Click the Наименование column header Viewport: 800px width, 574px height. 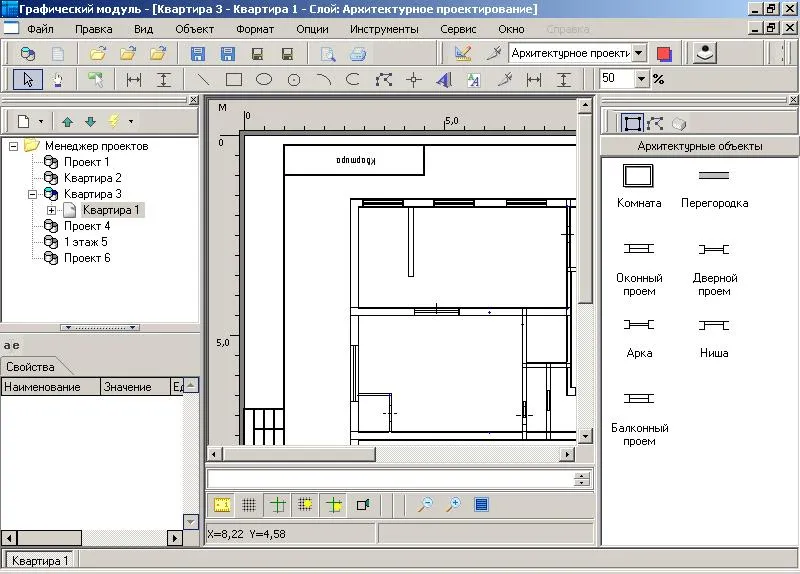51,387
